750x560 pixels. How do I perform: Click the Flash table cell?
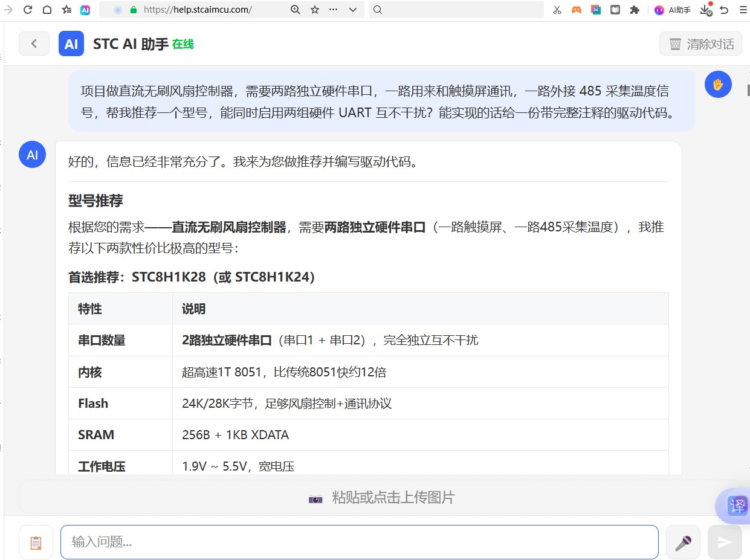point(120,404)
